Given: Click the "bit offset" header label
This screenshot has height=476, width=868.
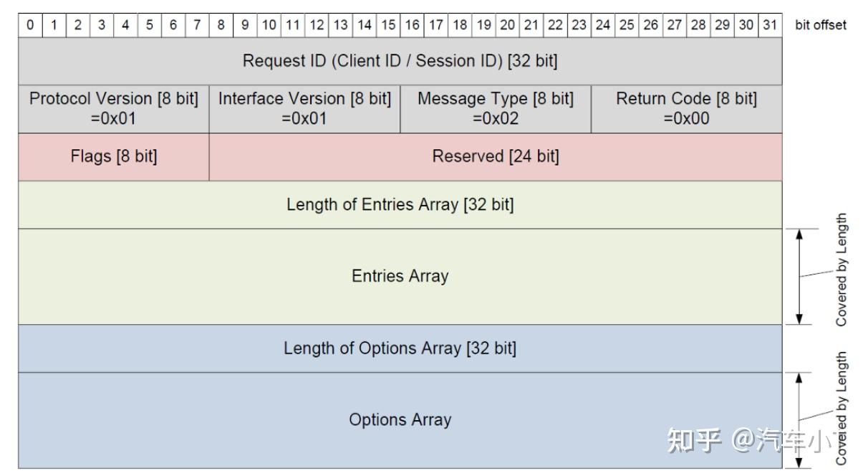Looking at the screenshot, I should pyautogui.click(x=821, y=25).
